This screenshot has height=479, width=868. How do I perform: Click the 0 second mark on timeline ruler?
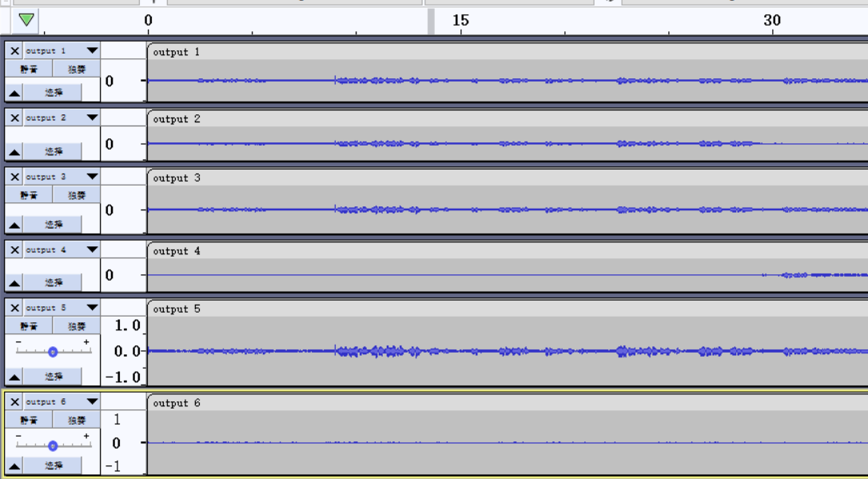[x=148, y=21]
